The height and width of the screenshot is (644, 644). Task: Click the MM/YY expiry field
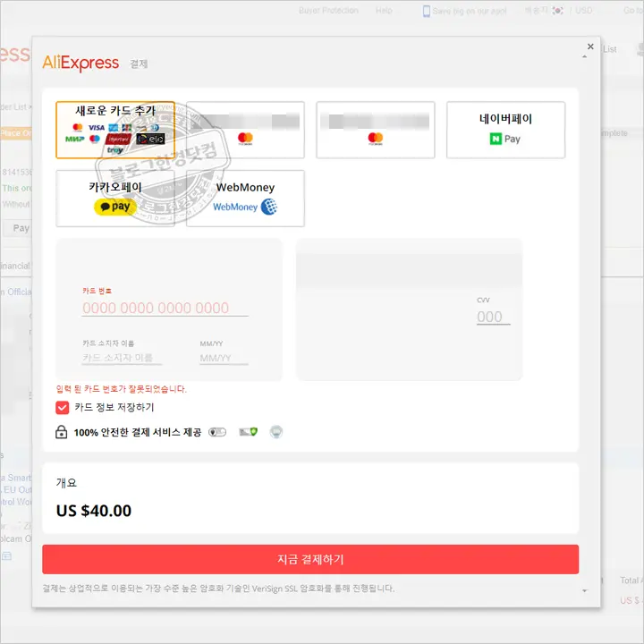pos(224,358)
